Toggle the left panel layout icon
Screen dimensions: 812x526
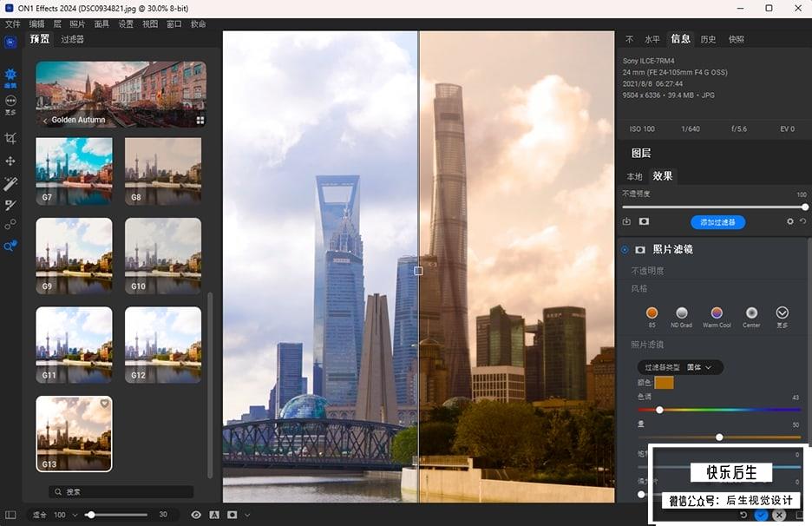[10, 515]
